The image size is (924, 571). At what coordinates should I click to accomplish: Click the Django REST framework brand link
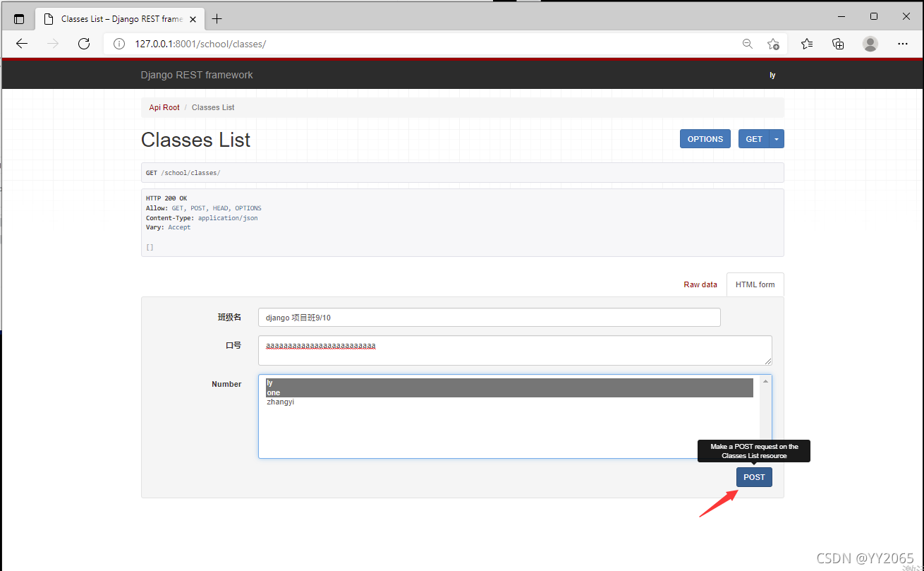pos(197,75)
